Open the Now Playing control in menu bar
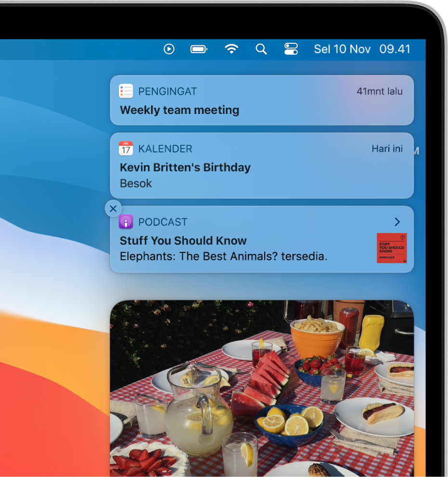This screenshot has height=477, width=448. click(169, 49)
